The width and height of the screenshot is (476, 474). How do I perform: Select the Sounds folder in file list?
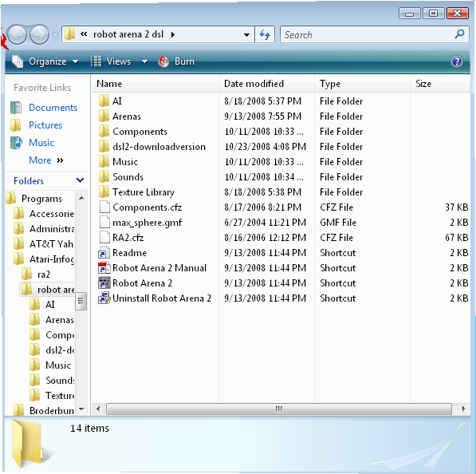121,177
